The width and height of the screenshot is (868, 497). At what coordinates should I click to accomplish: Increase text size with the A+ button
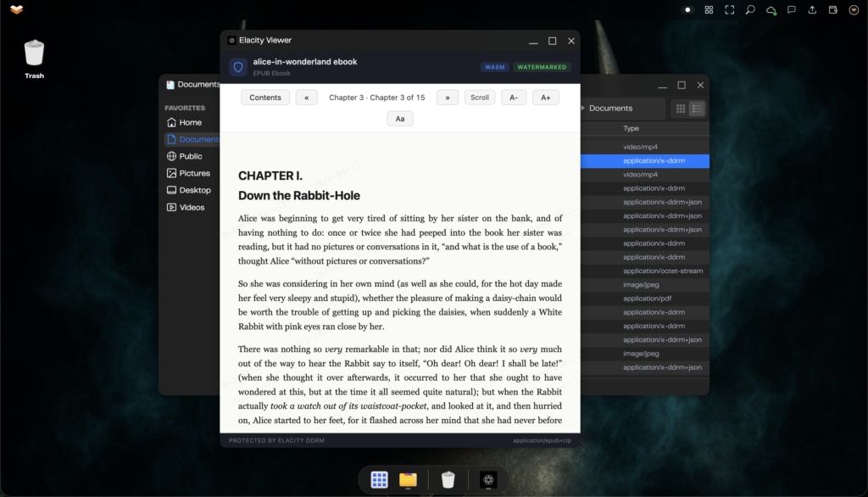point(546,98)
